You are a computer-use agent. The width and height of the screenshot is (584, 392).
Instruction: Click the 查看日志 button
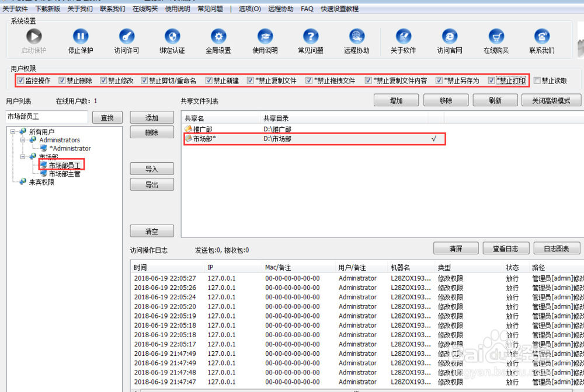(x=506, y=248)
